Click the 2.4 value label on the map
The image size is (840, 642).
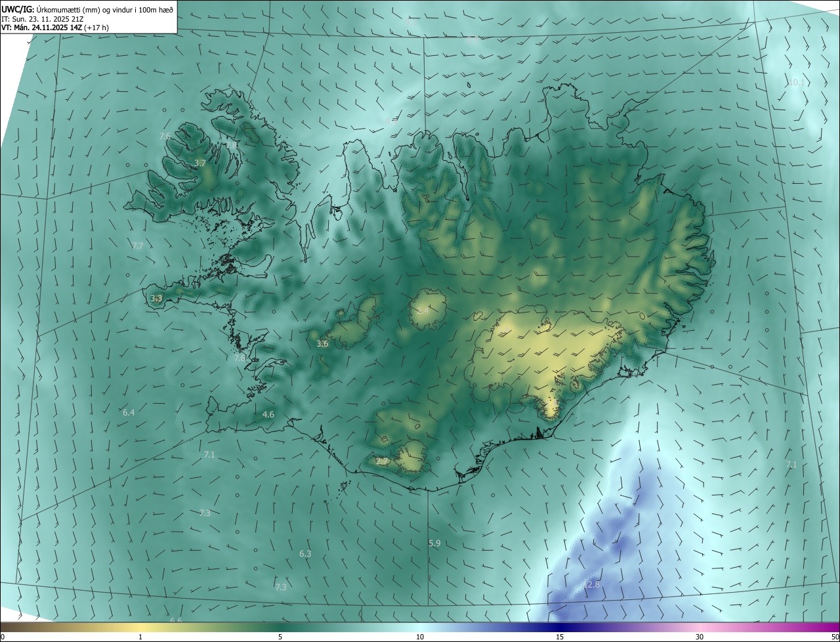tap(423, 310)
